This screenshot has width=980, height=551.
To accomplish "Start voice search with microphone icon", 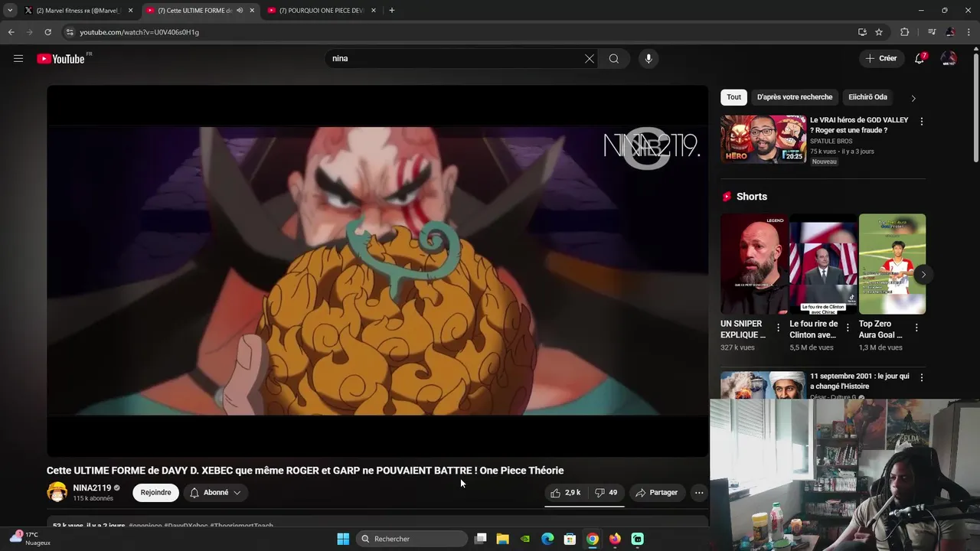I will click(x=648, y=58).
